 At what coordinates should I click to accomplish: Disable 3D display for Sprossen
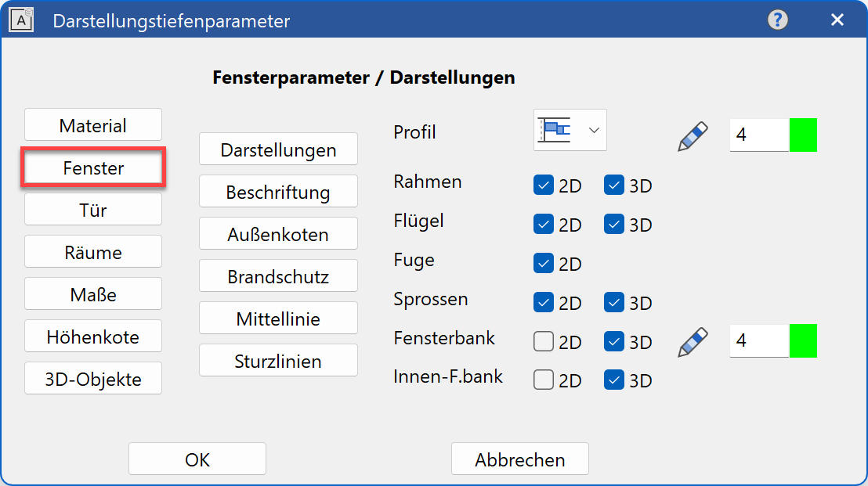tap(613, 302)
